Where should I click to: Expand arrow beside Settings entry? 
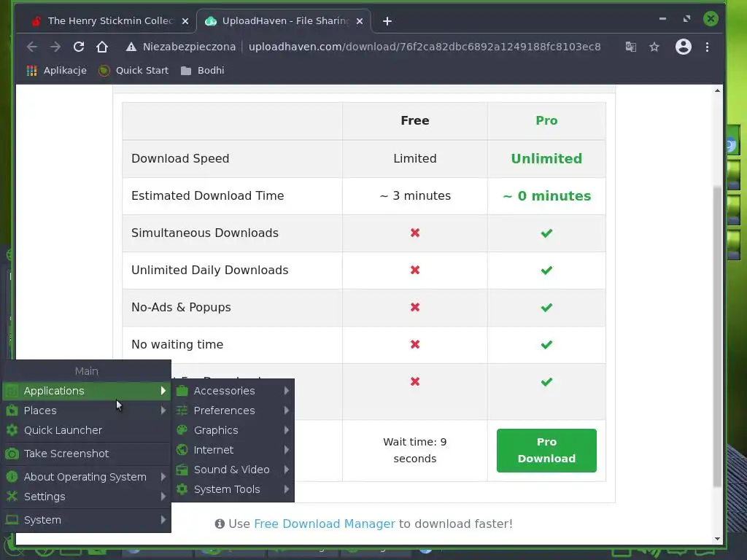point(163,496)
